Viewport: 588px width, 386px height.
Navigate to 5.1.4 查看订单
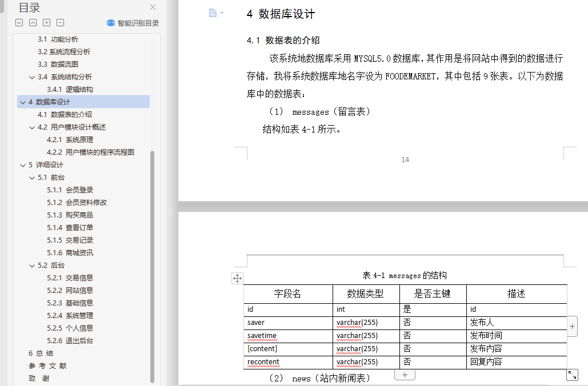pos(70,227)
